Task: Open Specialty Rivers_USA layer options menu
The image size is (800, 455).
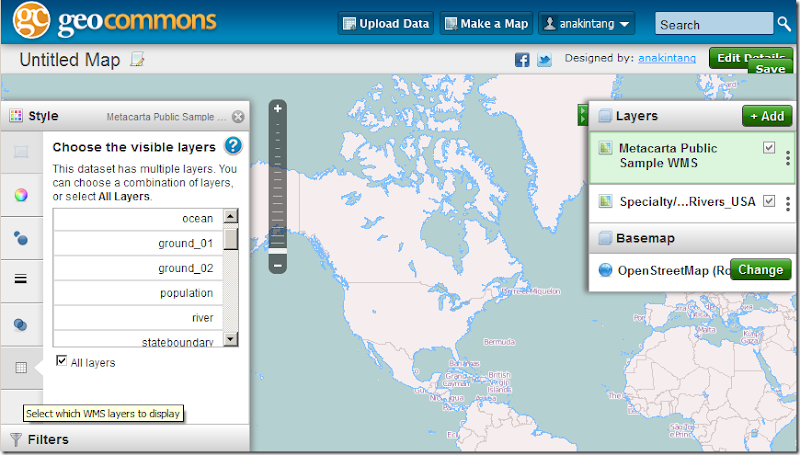Action: [788, 204]
